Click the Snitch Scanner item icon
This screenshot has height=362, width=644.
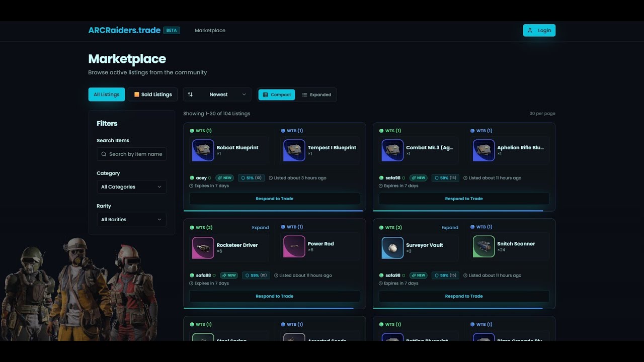(x=484, y=246)
